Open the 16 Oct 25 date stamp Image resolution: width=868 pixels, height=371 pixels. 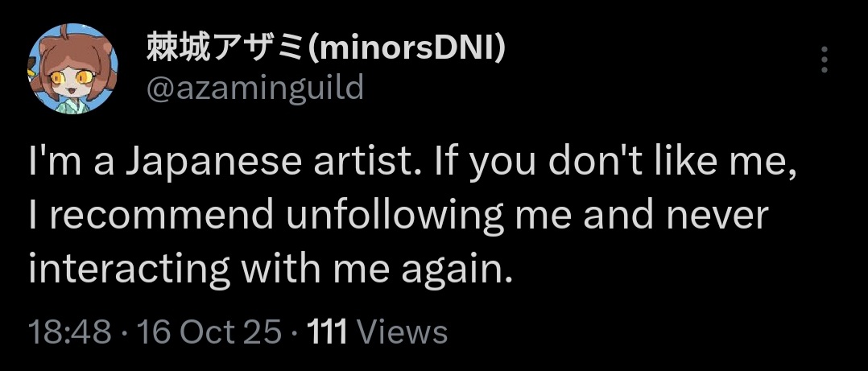209,332
